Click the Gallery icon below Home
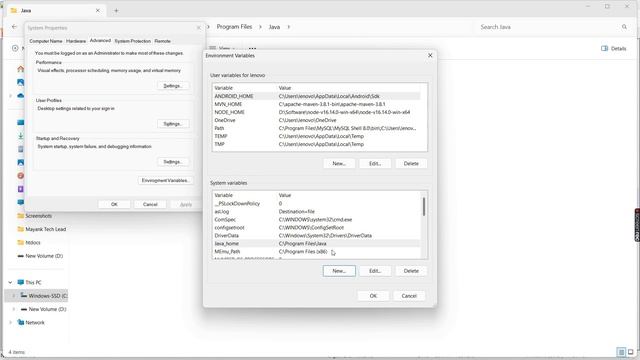The image size is (640, 360). pyautogui.click(x=20, y=82)
